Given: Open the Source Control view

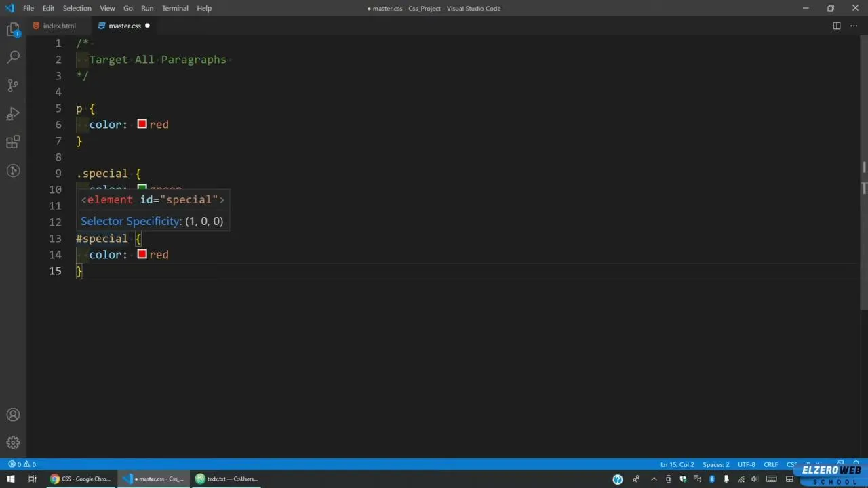Looking at the screenshot, I should pos(13,85).
